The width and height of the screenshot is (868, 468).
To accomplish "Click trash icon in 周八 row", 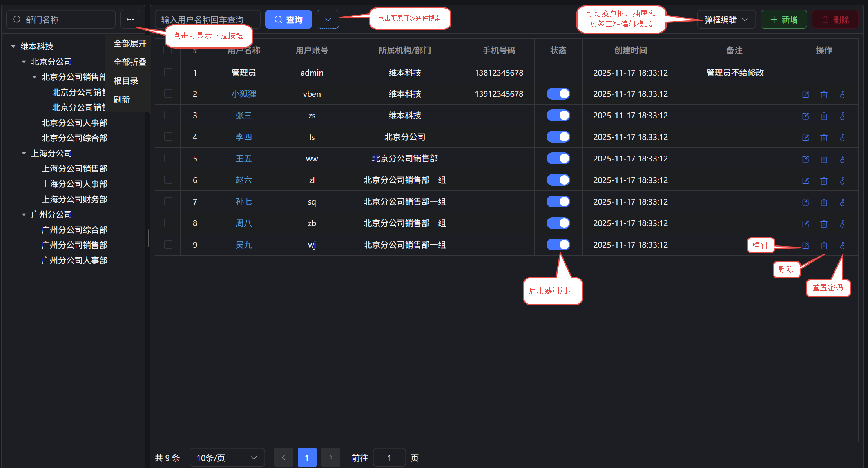I will (824, 224).
